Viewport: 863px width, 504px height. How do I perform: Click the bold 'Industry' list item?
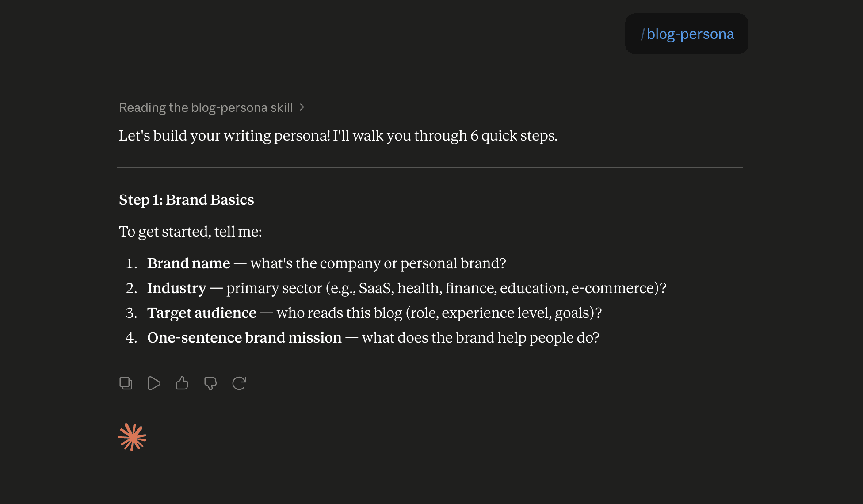coord(177,288)
